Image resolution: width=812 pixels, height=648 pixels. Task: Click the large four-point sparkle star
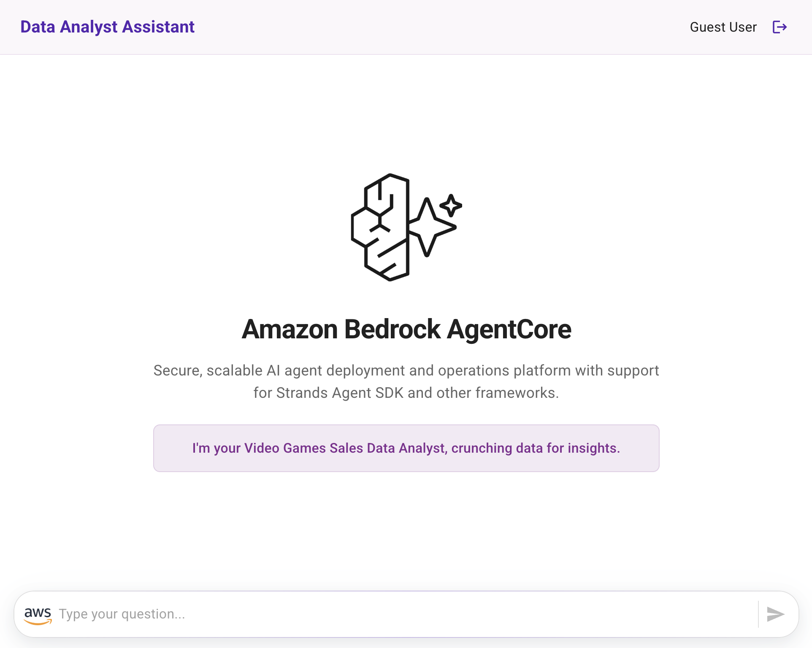[x=431, y=227]
